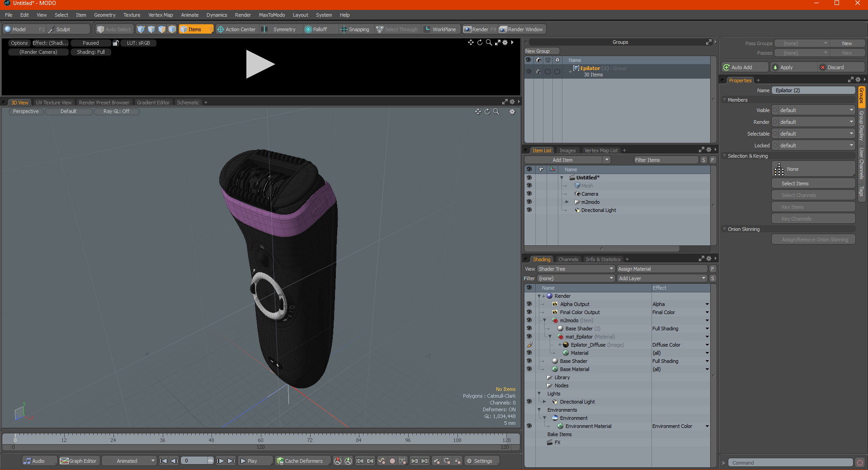Image resolution: width=868 pixels, height=470 pixels.
Task: Click the record keyframe circle icon
Action: pyautogui.click(x=392, y=461)
